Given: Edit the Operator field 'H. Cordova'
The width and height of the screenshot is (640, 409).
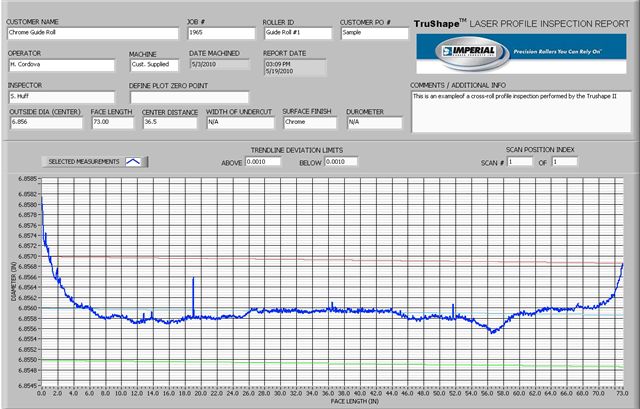Looking at the screenshot, I should click(x=62, y=65).
